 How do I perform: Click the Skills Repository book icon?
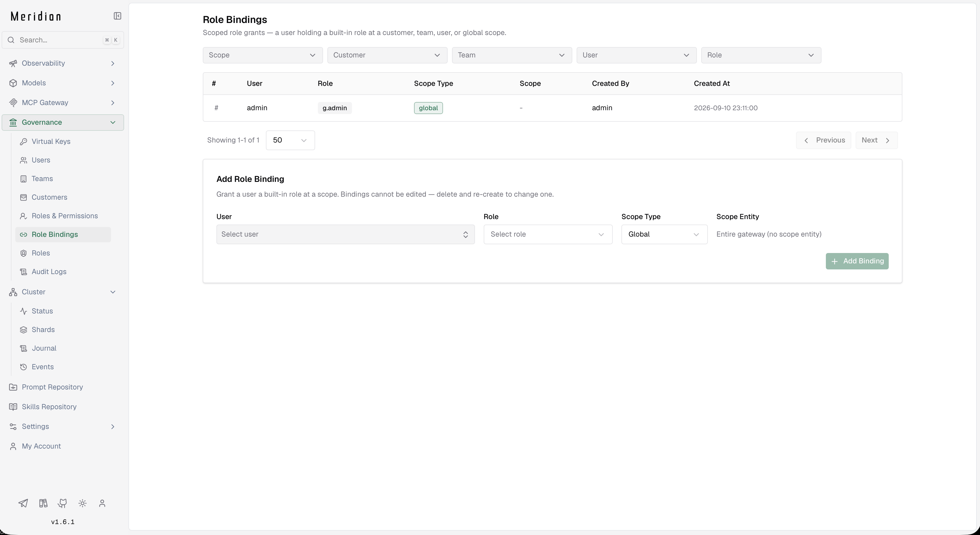coord(13,407)
